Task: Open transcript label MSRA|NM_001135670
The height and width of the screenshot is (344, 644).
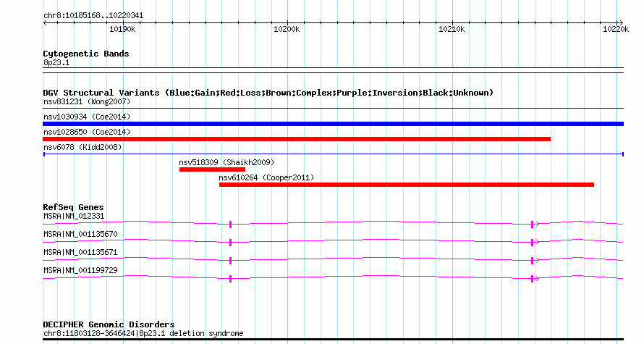Action: coord(80,234)
